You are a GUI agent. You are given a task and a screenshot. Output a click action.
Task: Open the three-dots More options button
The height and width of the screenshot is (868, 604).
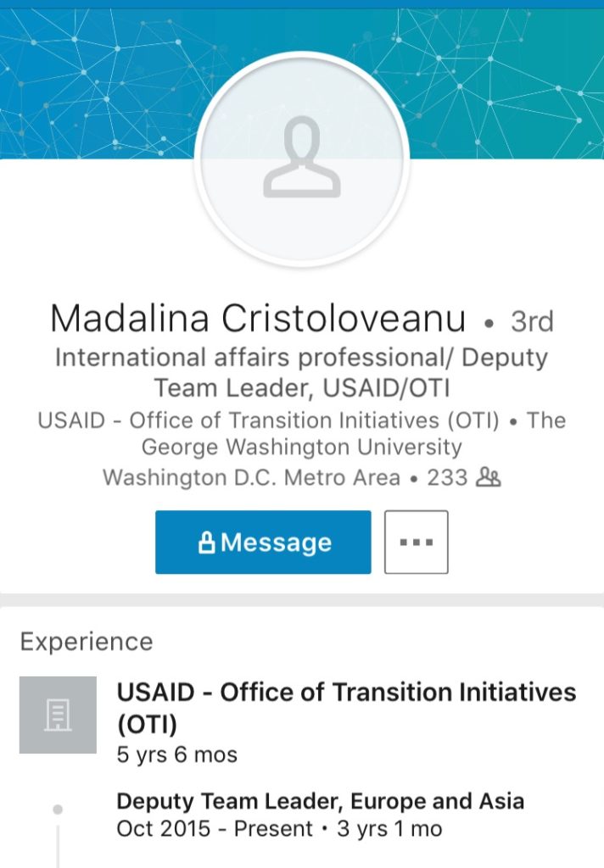click(417, 542)
